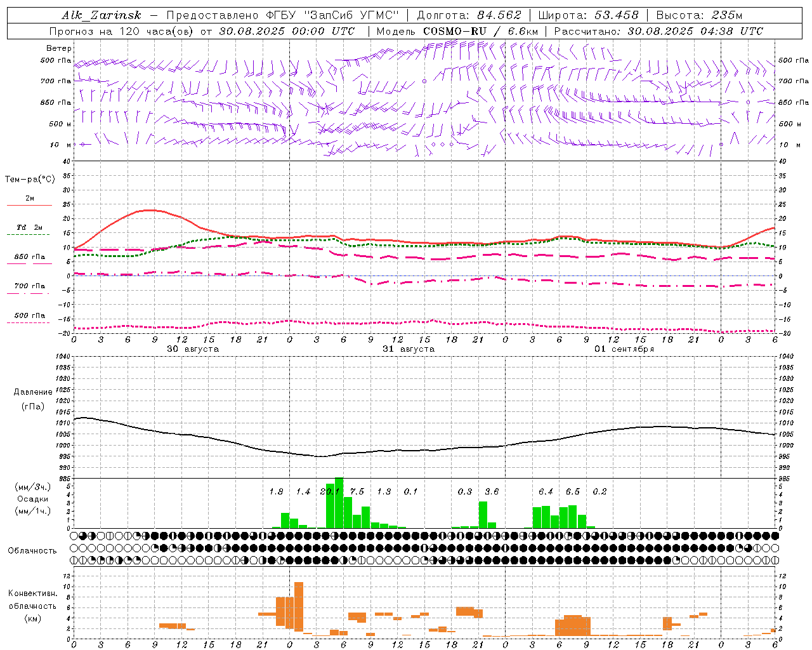Click the tallest green precipitation bar
This screenshot has width=812, height=650.
pos(339,503)
